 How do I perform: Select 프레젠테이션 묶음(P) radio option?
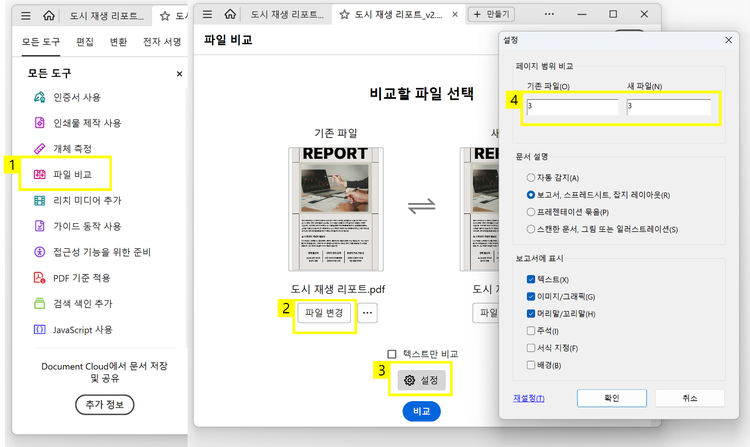point(530,212)
